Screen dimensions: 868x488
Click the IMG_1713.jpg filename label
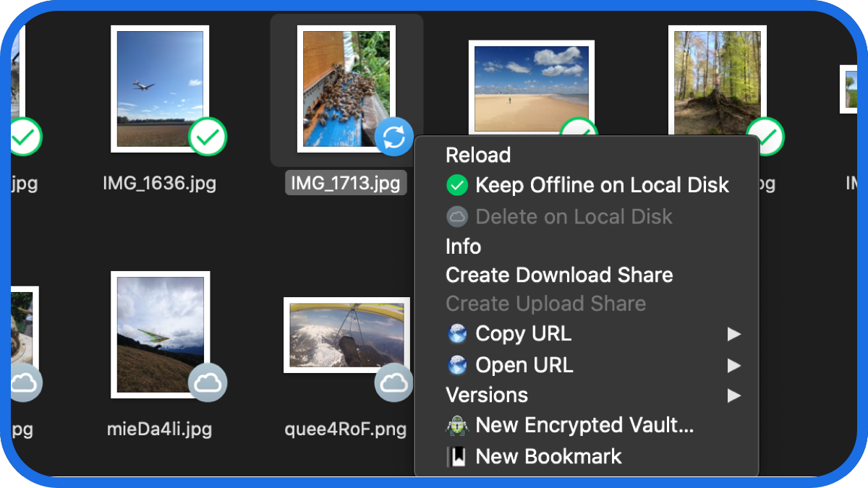click(x=346, y=183)
